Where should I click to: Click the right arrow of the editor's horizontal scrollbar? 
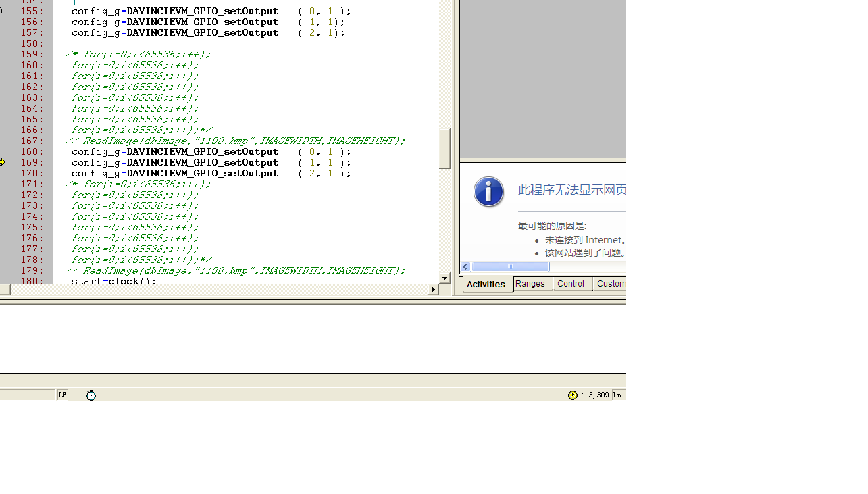point(434,290)
